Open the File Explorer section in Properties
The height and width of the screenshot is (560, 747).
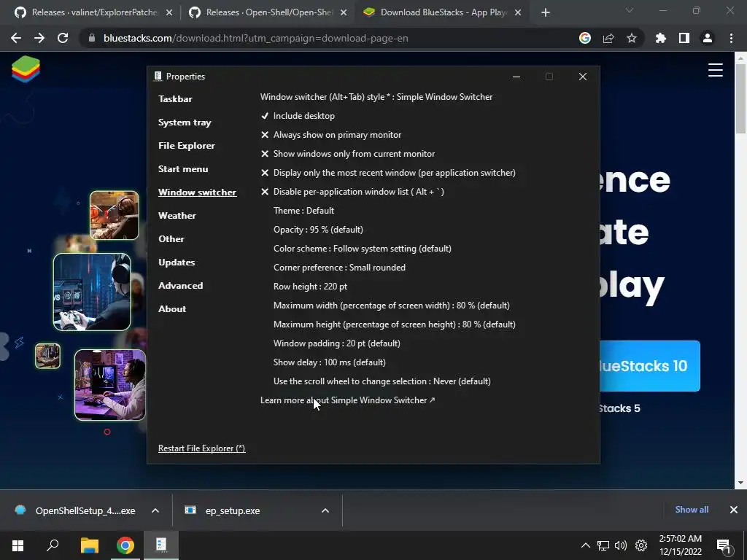coord(187,146)
